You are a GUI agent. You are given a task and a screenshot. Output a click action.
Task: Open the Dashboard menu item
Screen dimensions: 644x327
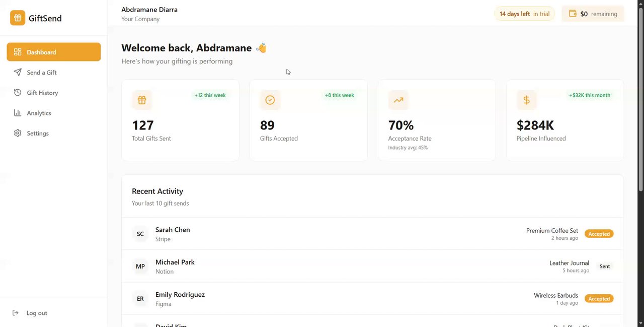(54, 52)
